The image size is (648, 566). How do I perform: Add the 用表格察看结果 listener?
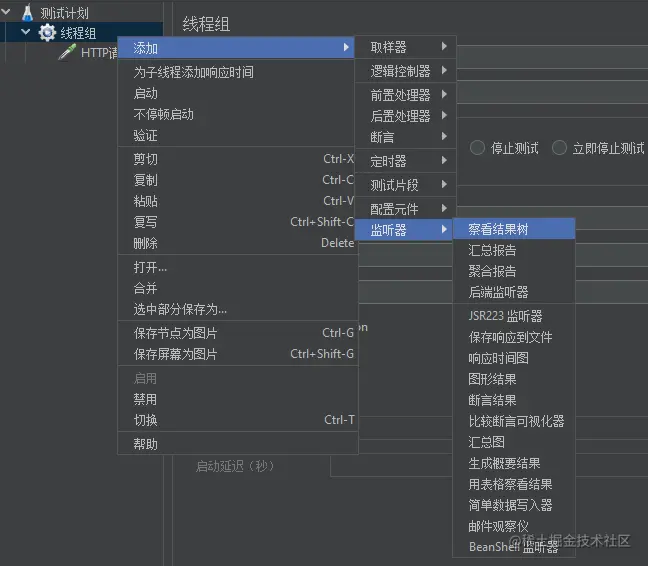514,484
